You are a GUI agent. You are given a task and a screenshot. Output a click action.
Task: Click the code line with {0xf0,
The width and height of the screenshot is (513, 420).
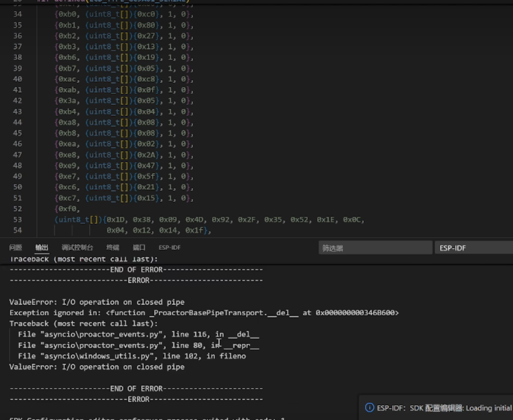pos(67,209)
